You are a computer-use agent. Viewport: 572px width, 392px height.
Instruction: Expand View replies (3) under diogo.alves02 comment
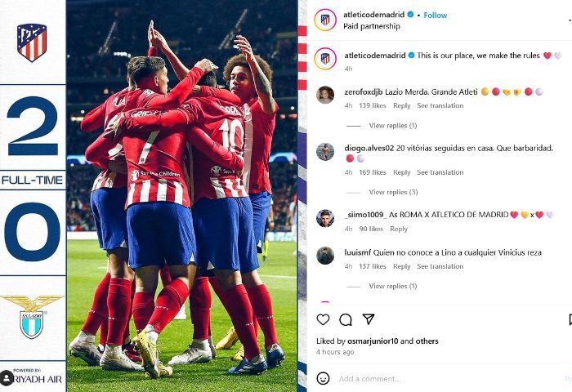(x=393, y=192)
